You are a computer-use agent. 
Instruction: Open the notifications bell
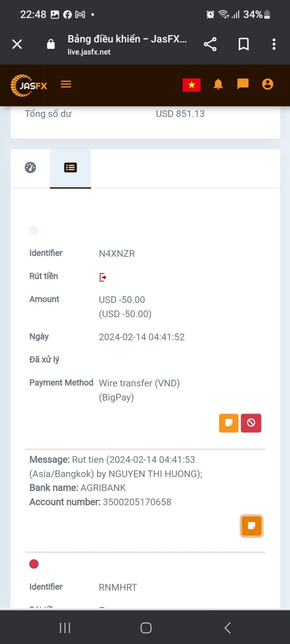pos(218,85)
